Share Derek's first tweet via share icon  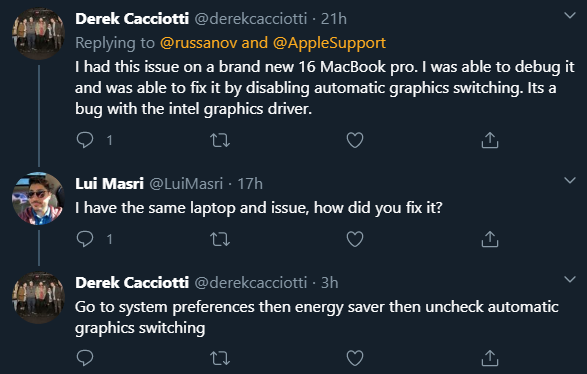pyautogui.click(x=490, y=140)
